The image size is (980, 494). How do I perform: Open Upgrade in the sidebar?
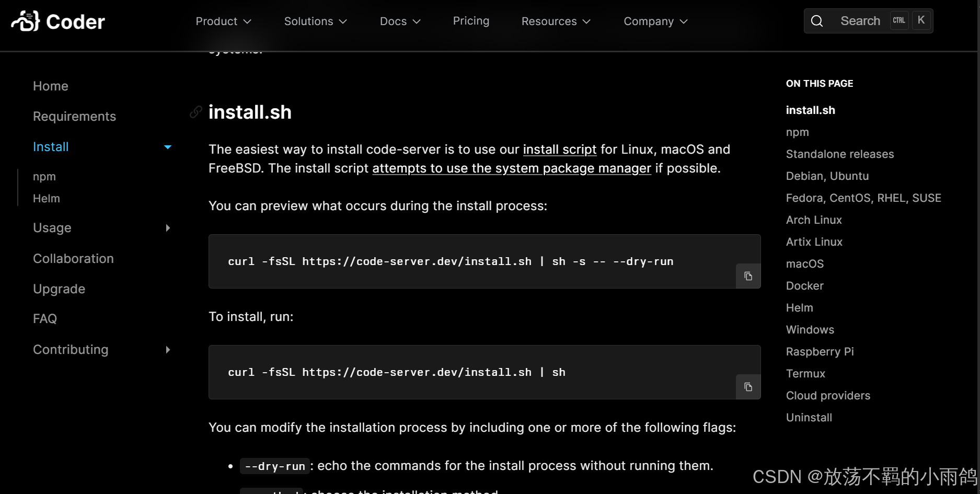[x=59, y=289]
